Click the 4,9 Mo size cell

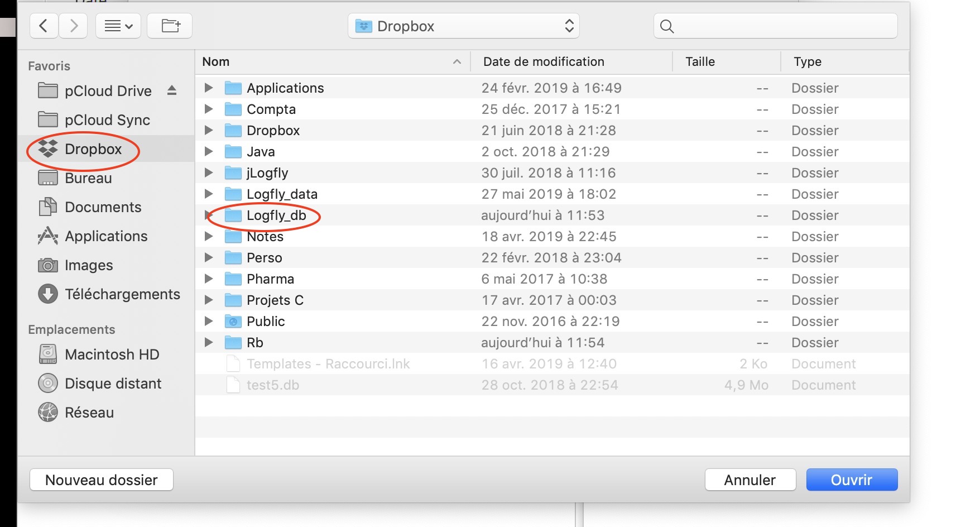pos(746,385)
